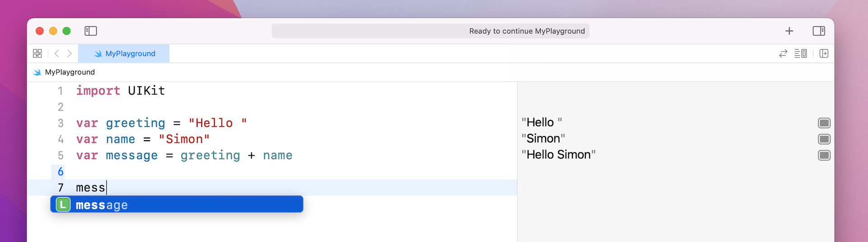Select the MyPlayground tab
Image resolution: width=868 pixels, height=242 pixels.
124,53
